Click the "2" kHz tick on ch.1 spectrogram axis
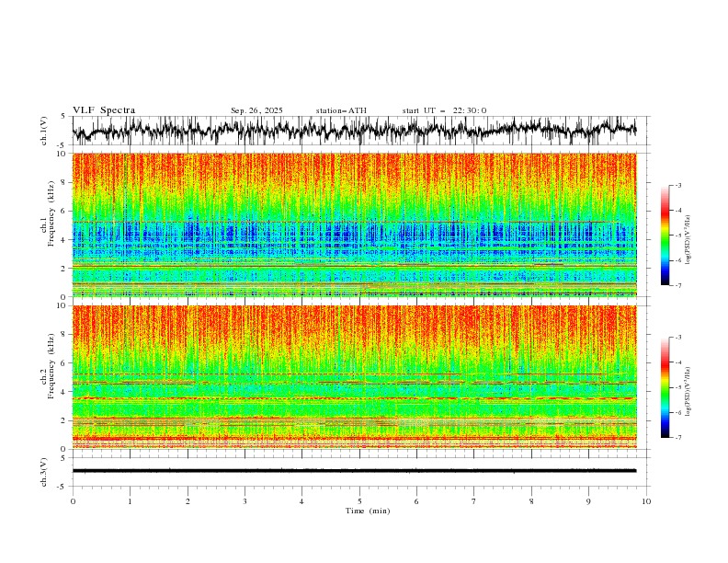Image resolution: width=728 pixels, height=563 pixels. pyautogui.click(x=65, y=268)
